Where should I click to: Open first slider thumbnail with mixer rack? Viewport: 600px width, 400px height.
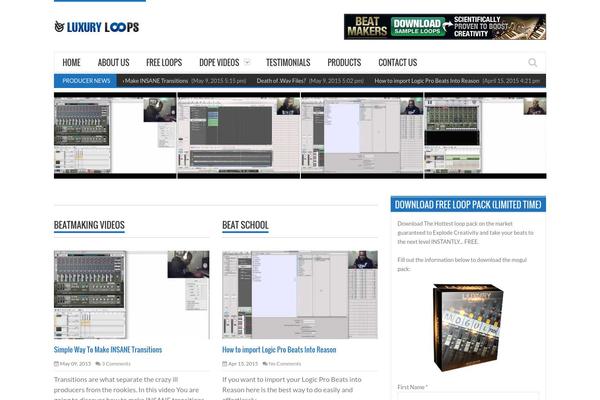[x=115, y=135]
